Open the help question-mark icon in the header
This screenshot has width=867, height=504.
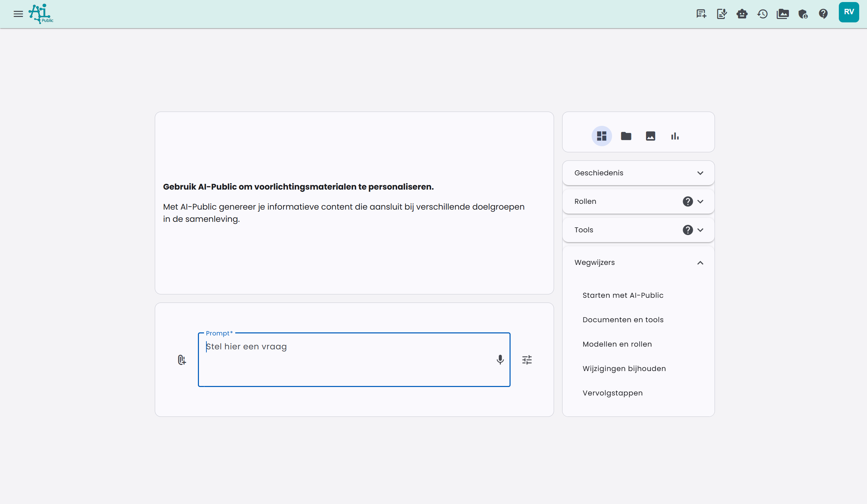(823, 14)
